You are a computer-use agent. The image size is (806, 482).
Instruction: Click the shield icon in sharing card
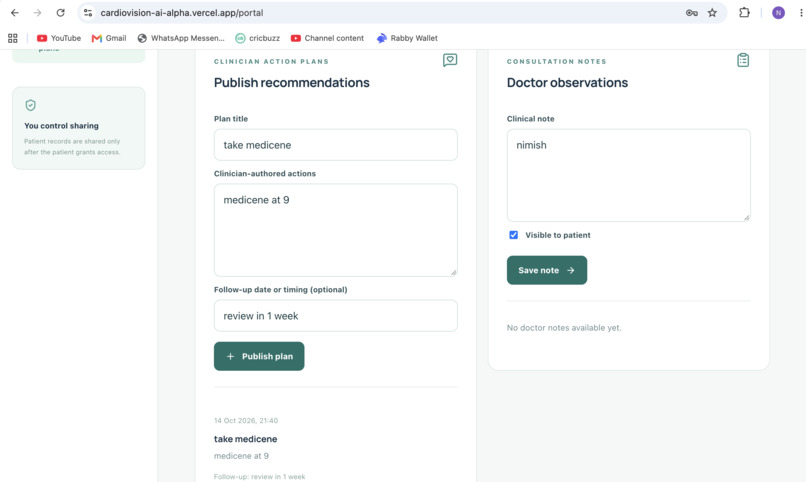pos(30,105)
